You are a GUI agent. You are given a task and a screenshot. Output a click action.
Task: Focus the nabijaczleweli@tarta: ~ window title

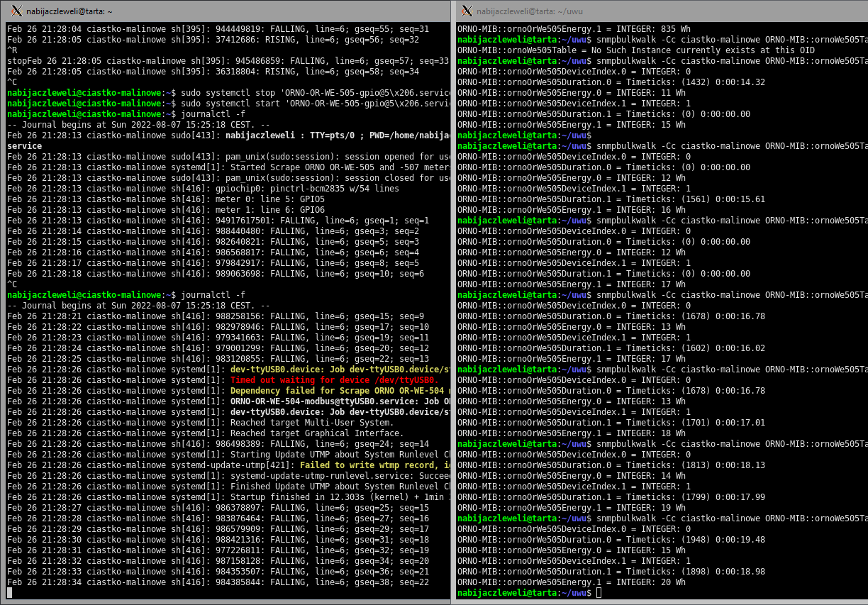(69, 11)
